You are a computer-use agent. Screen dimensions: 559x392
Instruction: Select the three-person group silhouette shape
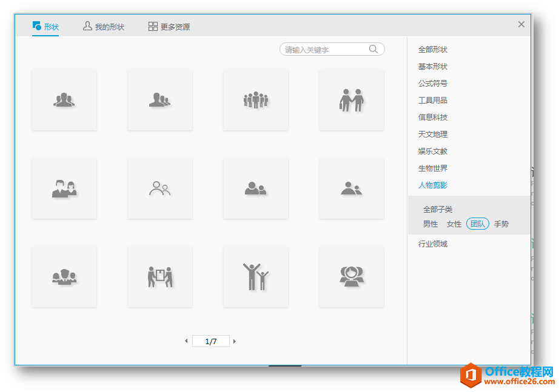(64, 99)
